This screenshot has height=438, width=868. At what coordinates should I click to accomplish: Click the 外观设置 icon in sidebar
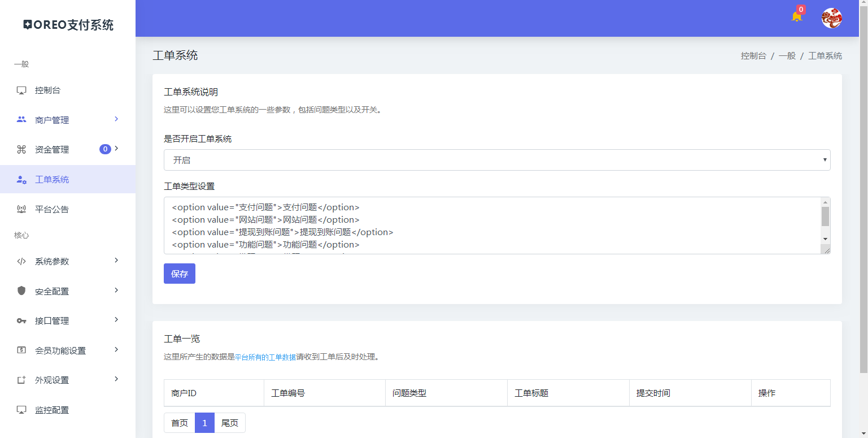coord(21,380)
